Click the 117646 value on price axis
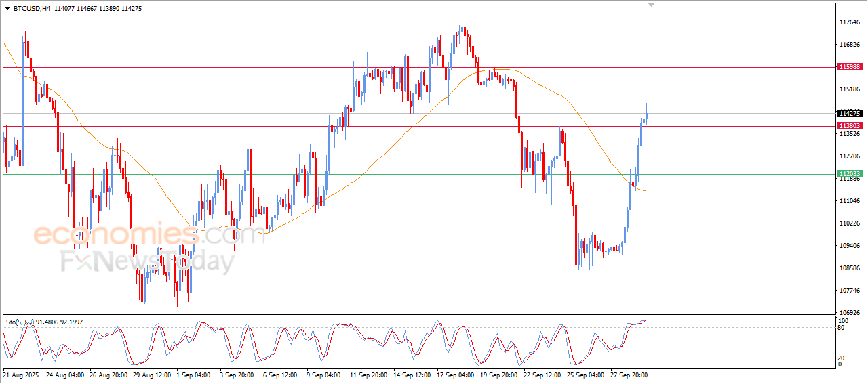This screenshot has width=868, height=384. [x=850, y=22]
